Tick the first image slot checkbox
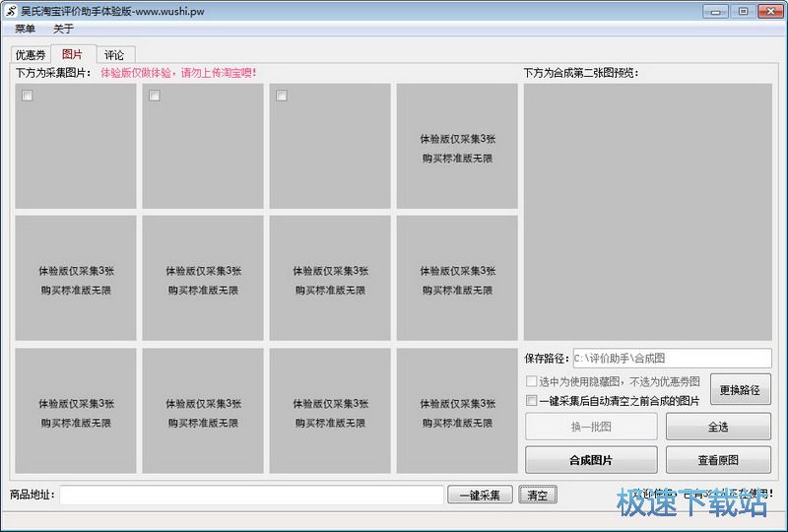 coord(28,96)
